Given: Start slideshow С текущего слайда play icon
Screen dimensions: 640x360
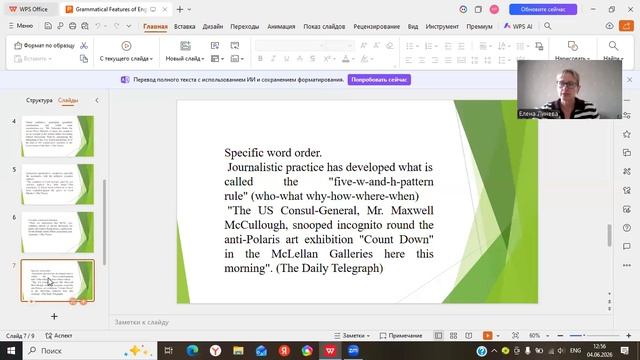Looking at the screenshot, I should (x=126, y=46).
